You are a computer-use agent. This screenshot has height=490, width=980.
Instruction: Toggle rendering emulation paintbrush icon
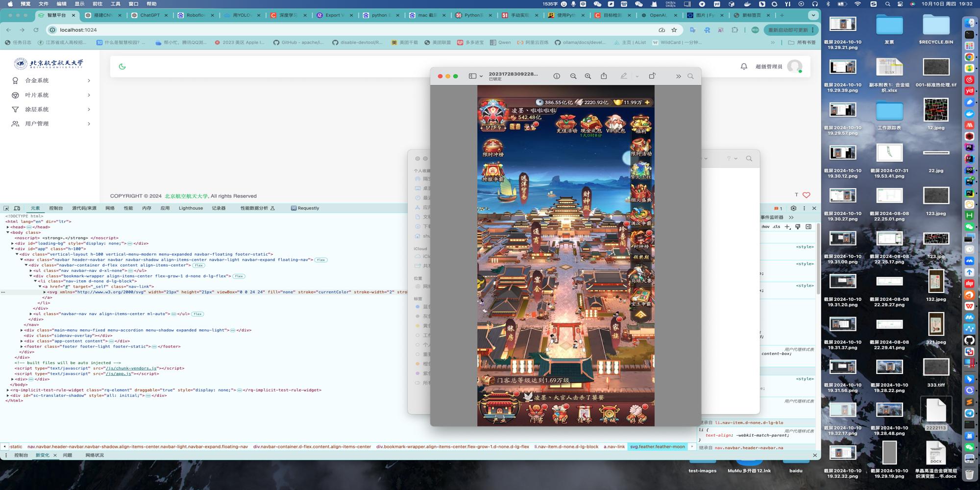(x=798, y=227)
